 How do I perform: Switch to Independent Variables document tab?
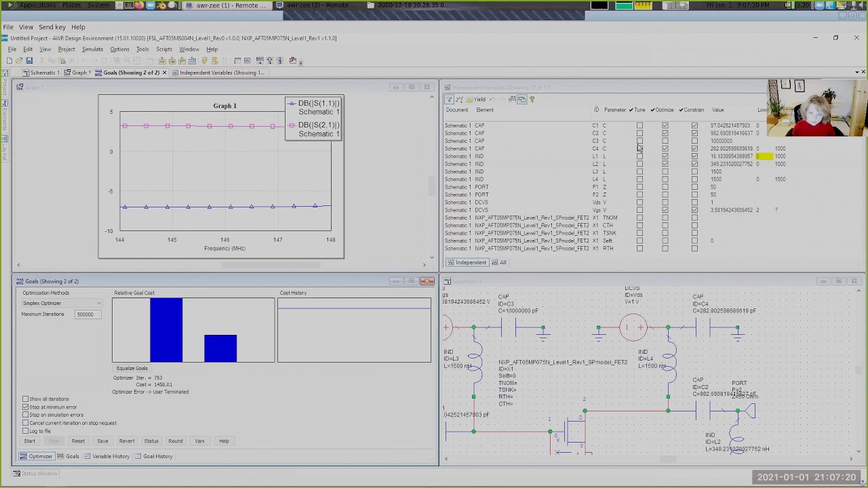pos(218,73)
